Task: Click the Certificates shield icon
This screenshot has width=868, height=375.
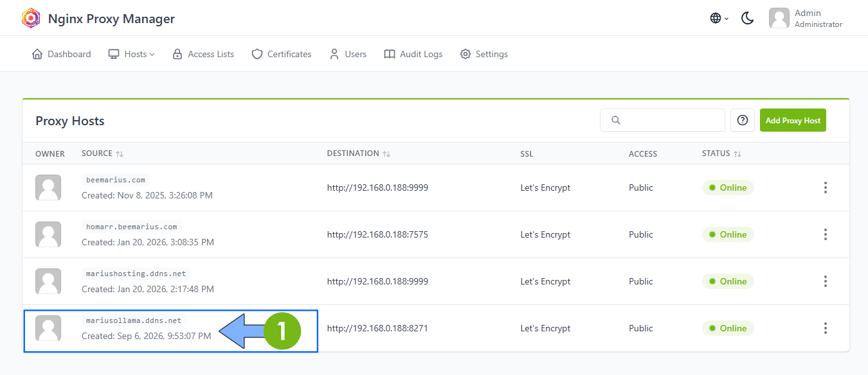Action: pos(257,54)
